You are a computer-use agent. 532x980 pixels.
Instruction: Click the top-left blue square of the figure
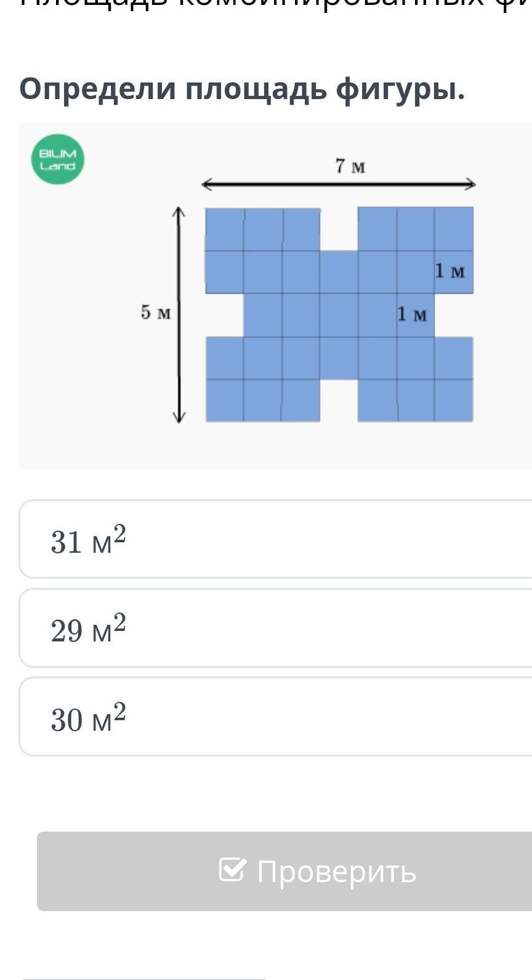click(224, 228)
